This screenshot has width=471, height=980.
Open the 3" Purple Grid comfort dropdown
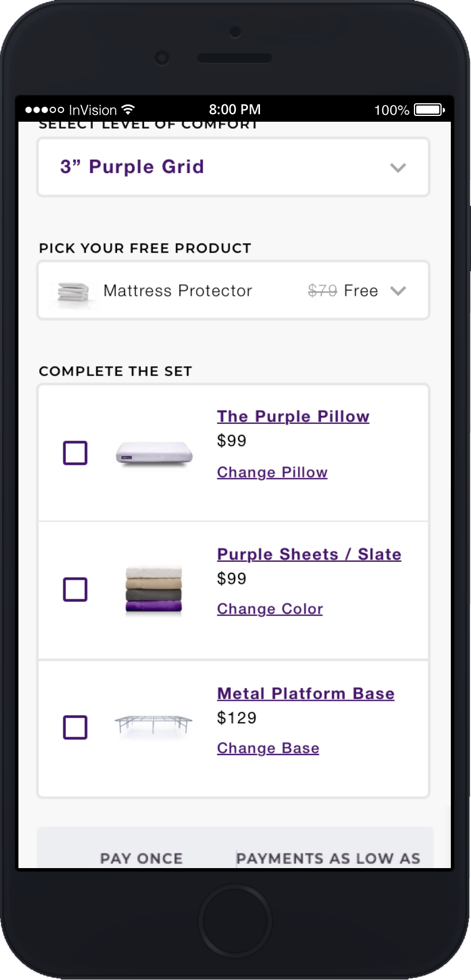point(233,167)
